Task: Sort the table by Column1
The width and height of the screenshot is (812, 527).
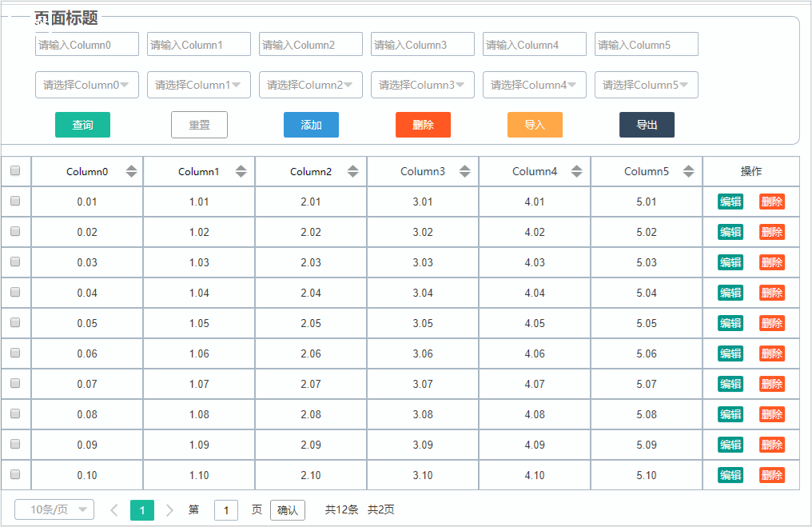Action: [241, 171]
